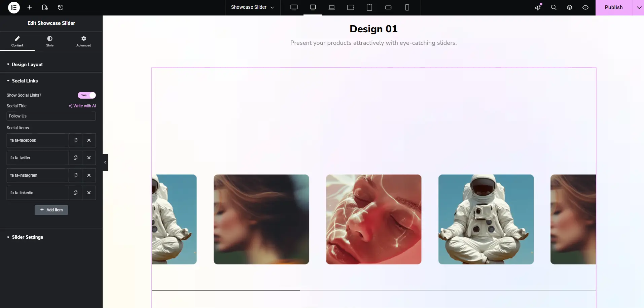Copy the fa fa-twitter social item
This screenshot has width=644, height=308.
pos(75,158)
